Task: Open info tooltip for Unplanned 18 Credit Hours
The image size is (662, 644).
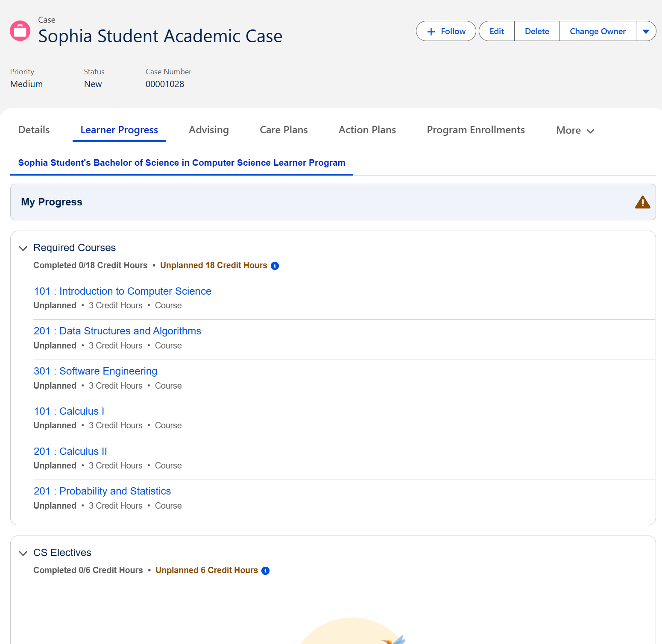Action: (275, 265)
